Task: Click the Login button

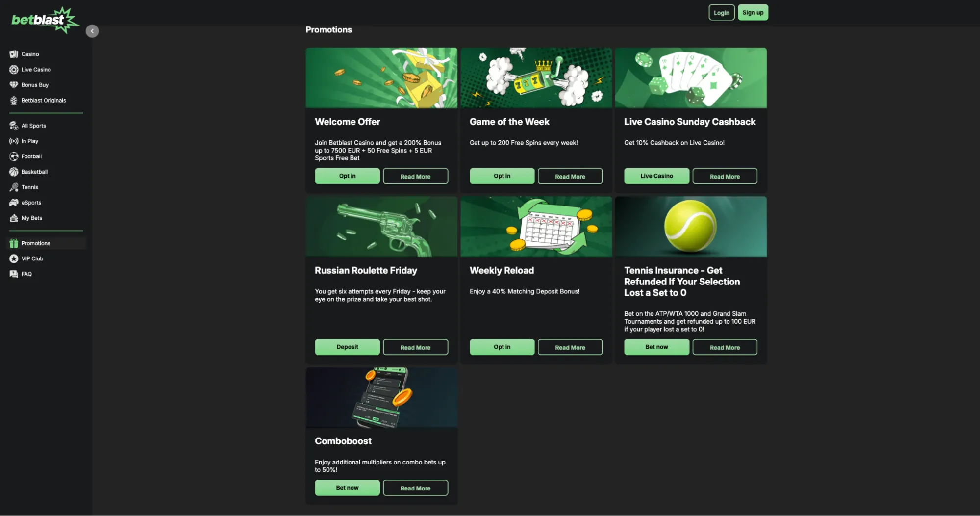Action: (x=721, y=13)
